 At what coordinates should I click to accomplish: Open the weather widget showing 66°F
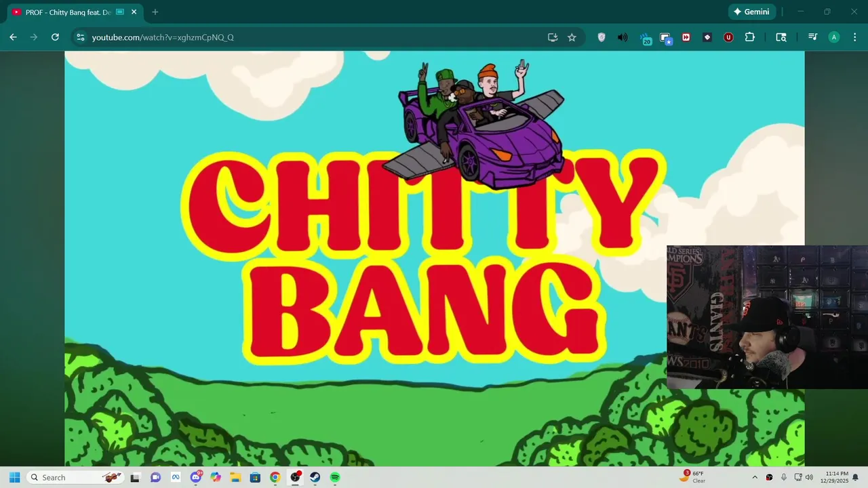[x=693, y=477]
